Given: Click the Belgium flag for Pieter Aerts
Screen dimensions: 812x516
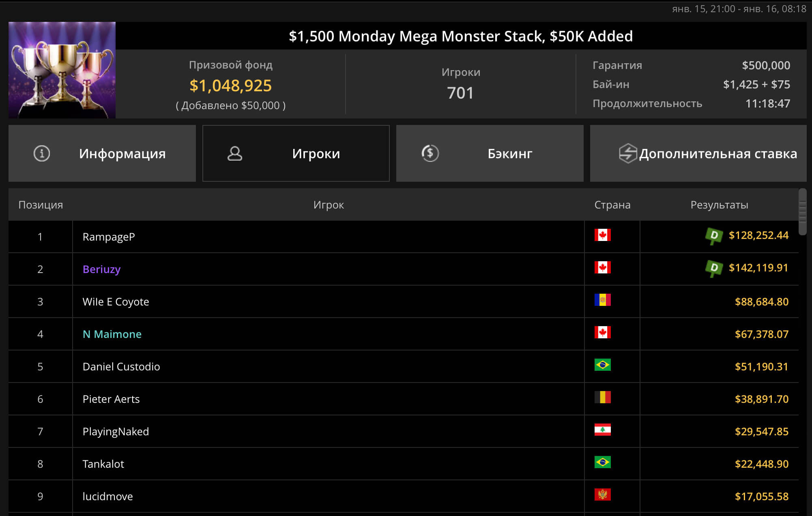Looking at the screenshot, I should click(x=602, y=398).
